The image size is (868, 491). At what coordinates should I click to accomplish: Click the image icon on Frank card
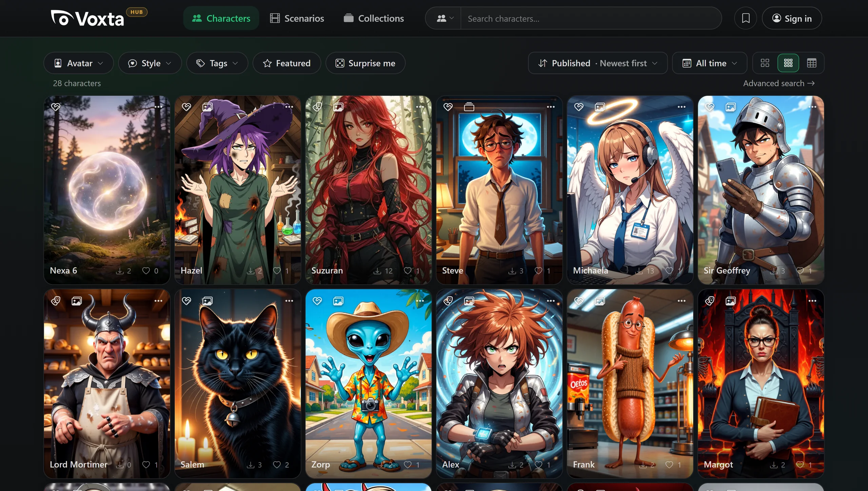tap(600, 301)
